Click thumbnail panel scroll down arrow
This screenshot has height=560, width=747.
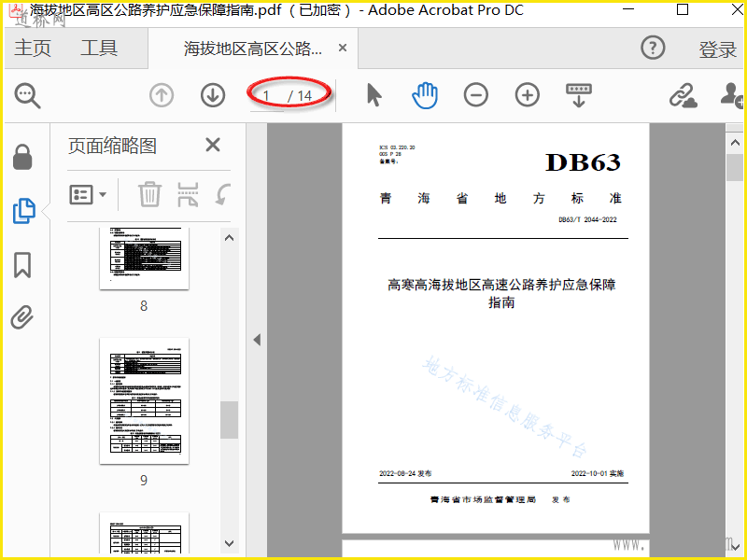tap(229, 543)
